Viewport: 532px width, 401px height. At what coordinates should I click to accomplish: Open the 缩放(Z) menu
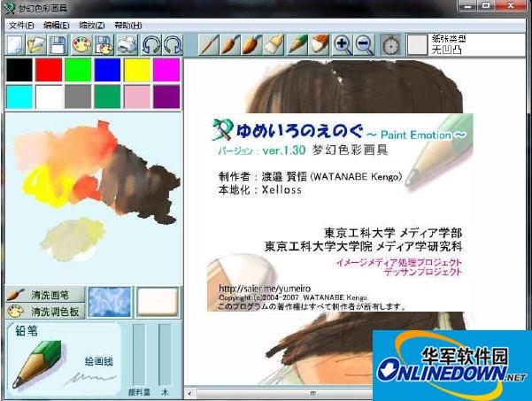pos(91,26)
